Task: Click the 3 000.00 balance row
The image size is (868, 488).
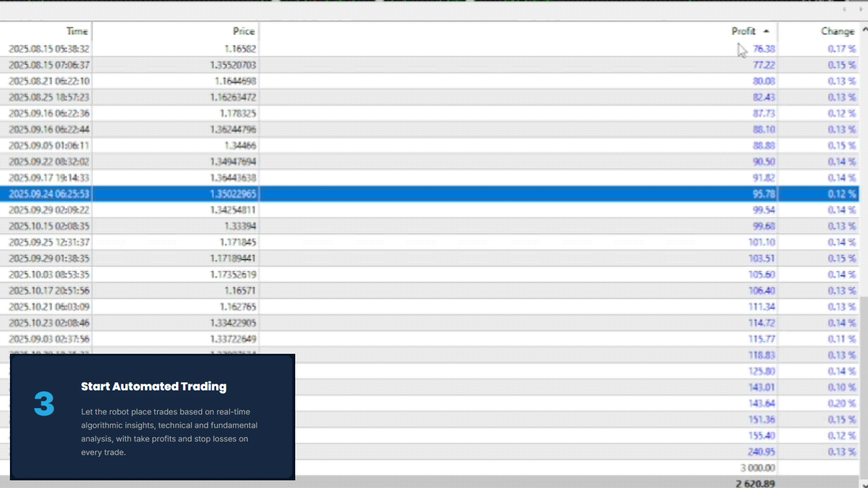Action: tap(757, 468)
